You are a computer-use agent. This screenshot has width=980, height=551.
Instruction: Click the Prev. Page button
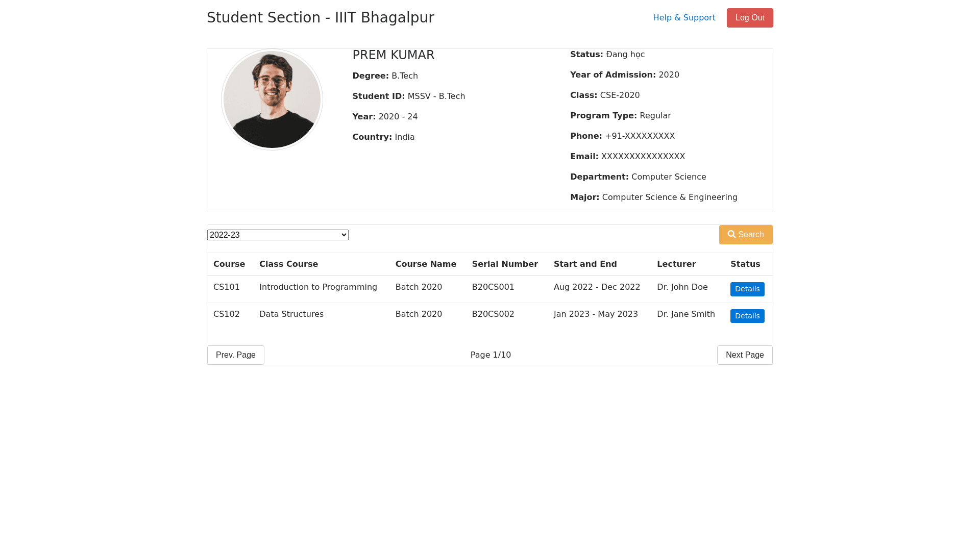(x=235, y=355)
